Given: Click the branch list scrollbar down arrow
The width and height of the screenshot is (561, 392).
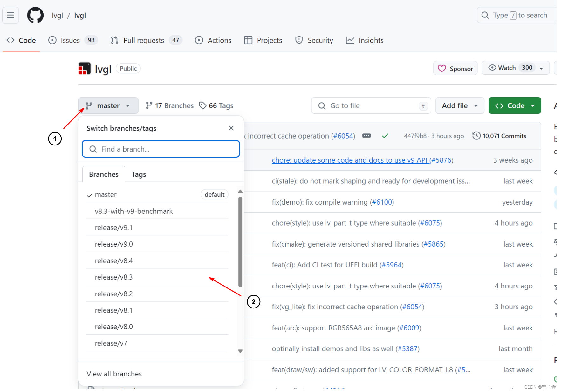Looking at the screenshot, I should click(240, 351).
